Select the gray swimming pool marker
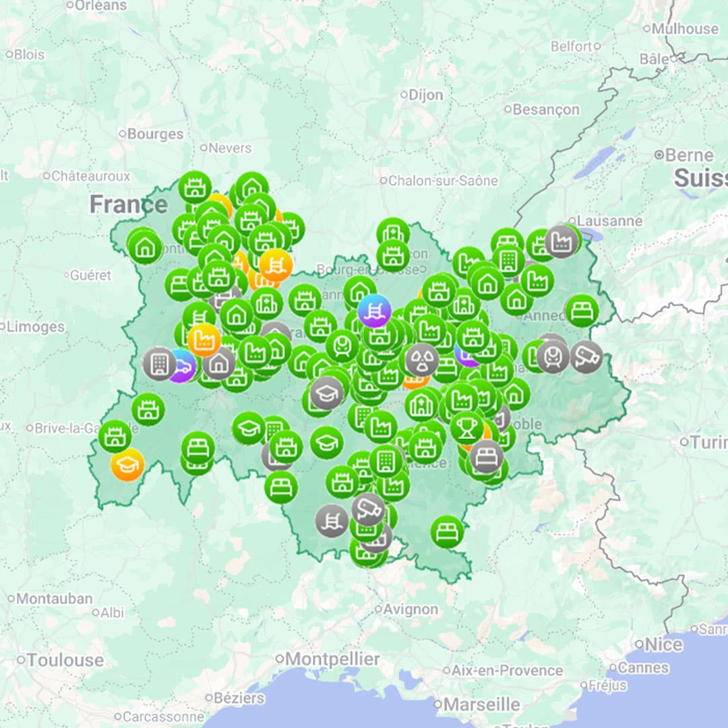This screenshot has height=728, width=728. (332, 521)
